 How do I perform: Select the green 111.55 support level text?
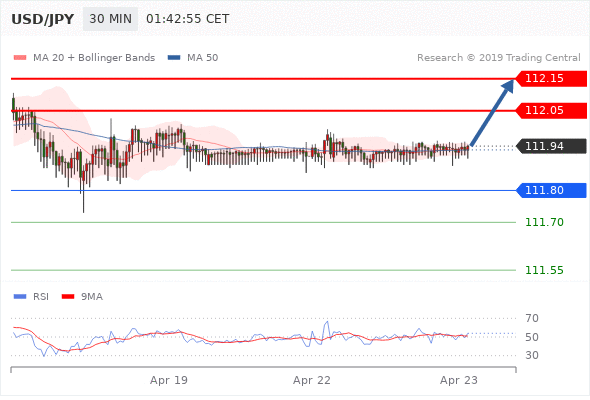click(544, 270)
